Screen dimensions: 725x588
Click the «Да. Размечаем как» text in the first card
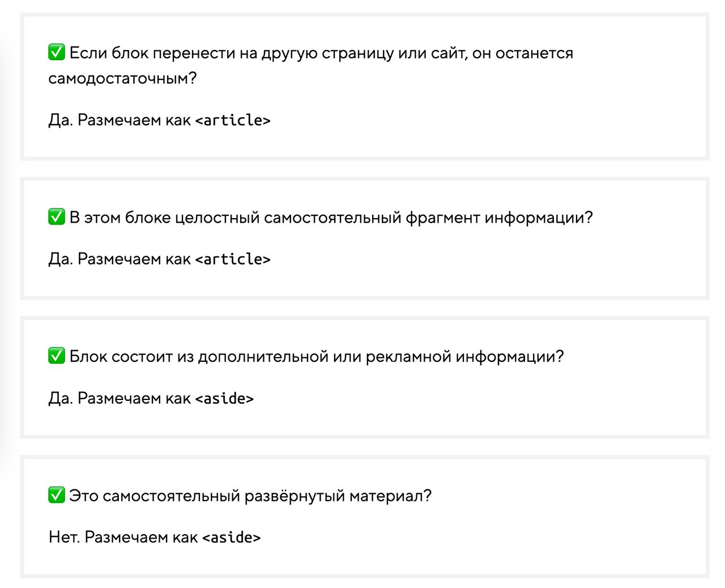tap(120, 120)
